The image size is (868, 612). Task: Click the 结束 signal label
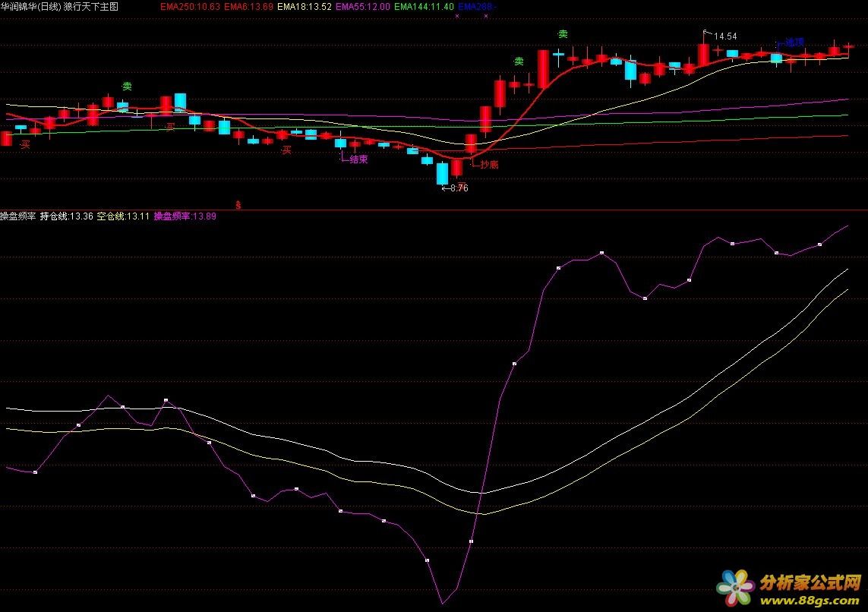click(x=358, y=159)
